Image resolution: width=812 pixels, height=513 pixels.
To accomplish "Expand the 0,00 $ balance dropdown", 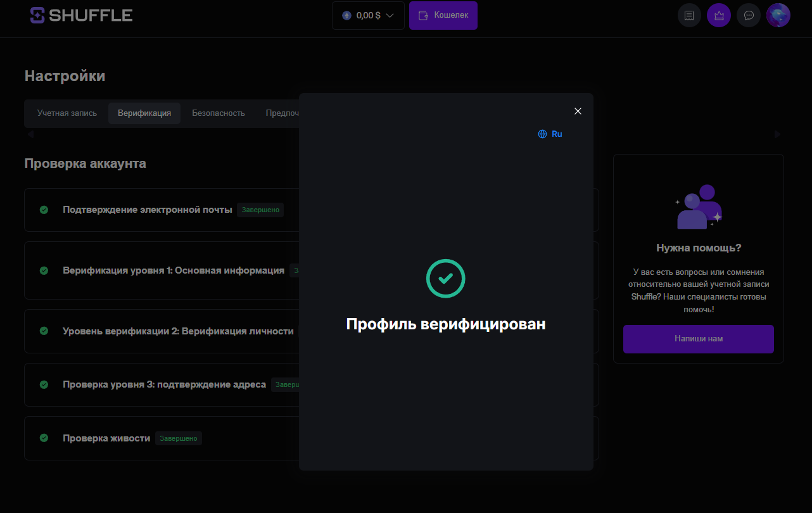I will click(x=368, y=15).
